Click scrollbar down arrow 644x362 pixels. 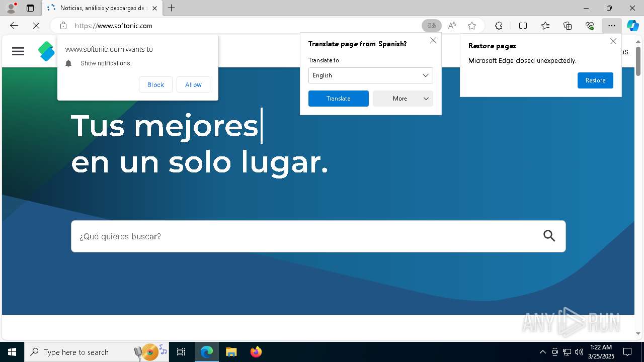638,333
